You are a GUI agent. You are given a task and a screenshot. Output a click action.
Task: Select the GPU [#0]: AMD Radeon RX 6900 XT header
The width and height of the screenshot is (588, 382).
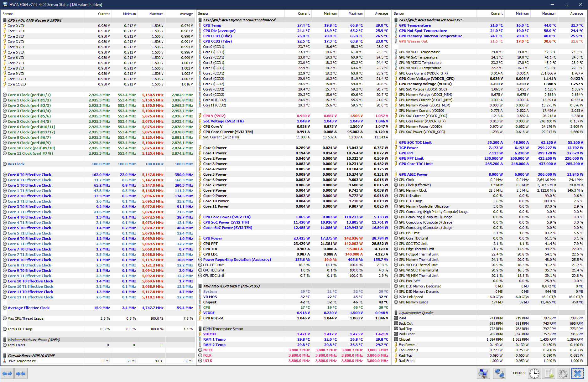489,20
